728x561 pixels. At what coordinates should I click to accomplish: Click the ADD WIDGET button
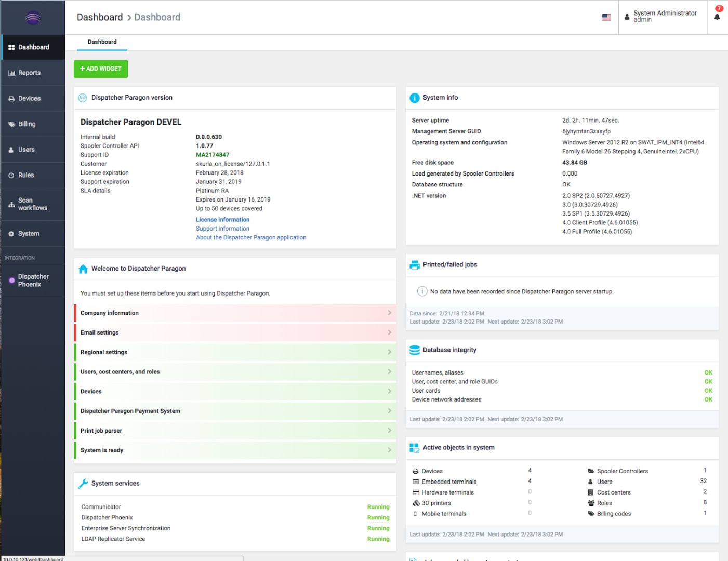[101, 69]
